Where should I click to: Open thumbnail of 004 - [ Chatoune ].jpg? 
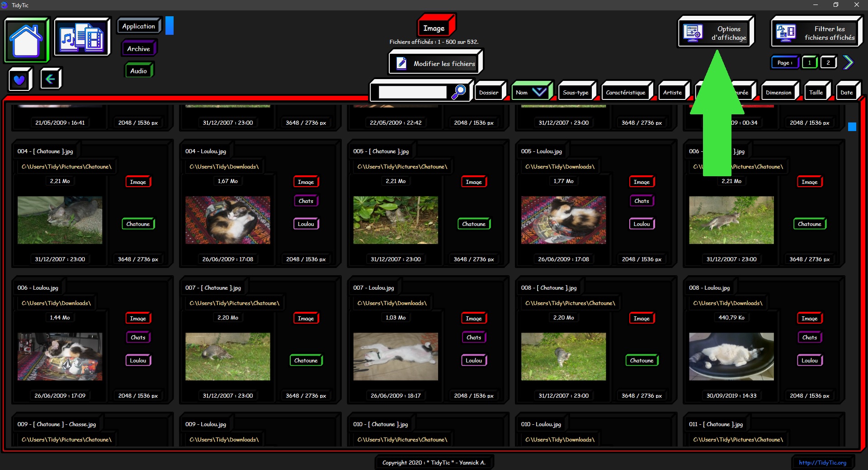point(60,220)
